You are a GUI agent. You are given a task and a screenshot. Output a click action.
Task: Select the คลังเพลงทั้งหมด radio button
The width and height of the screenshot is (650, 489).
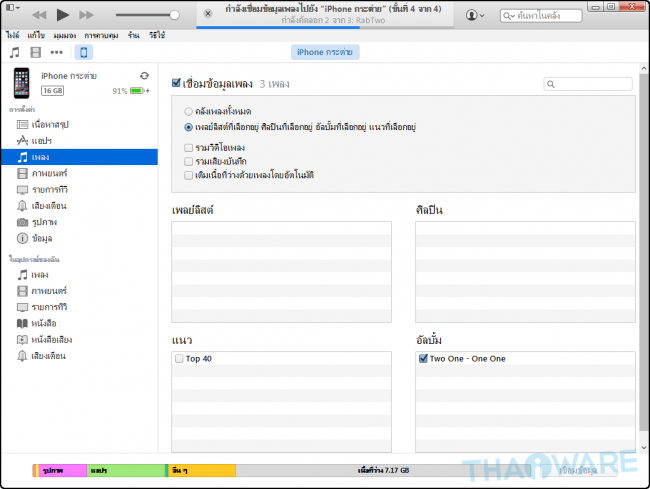[x=188, y=111]
